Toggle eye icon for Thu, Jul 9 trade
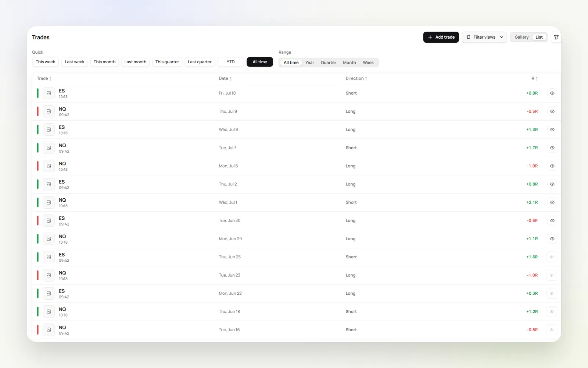Image resolution: width=588 pixels, height=368 pixels. click(552, 112)
